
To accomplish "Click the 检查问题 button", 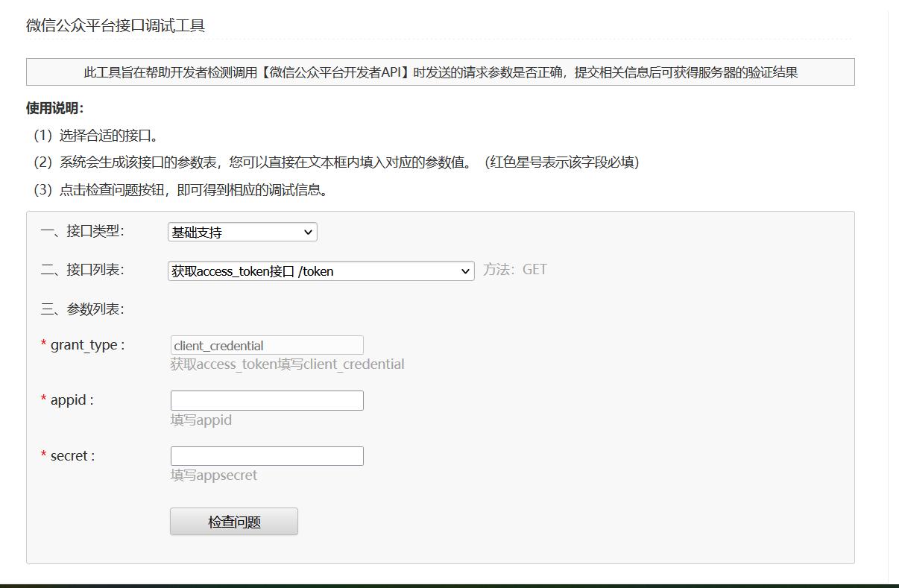I will pyautogui.click(x=233, y=521).
